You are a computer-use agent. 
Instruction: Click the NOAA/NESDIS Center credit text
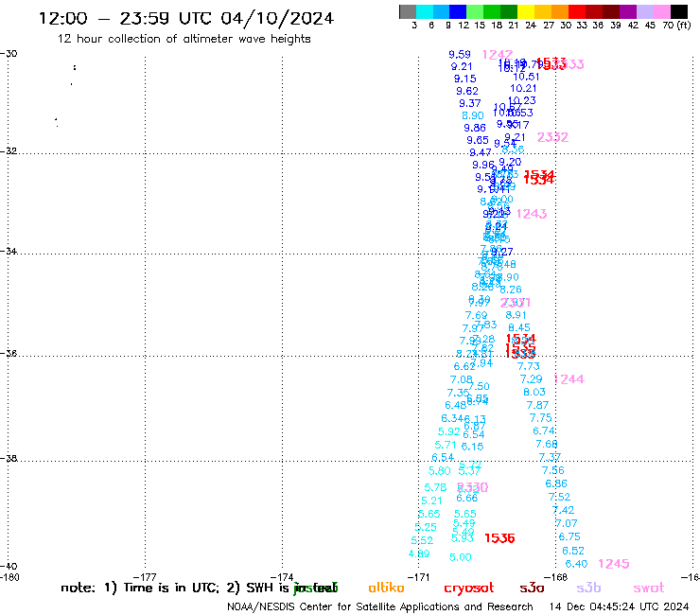point(380,607)
